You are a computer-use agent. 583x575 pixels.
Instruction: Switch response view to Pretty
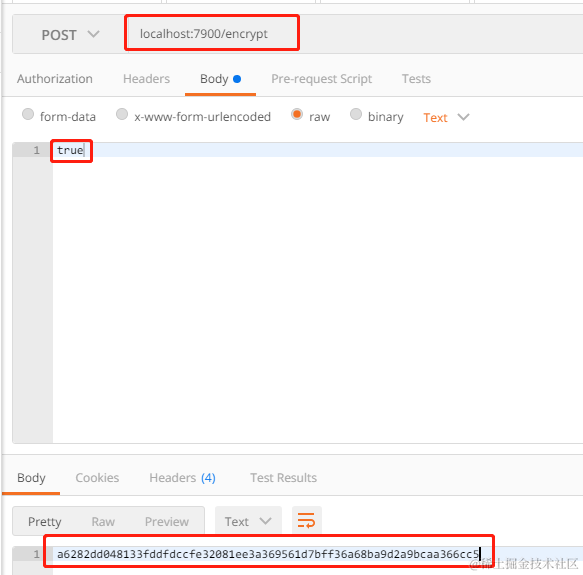point(45,521)
